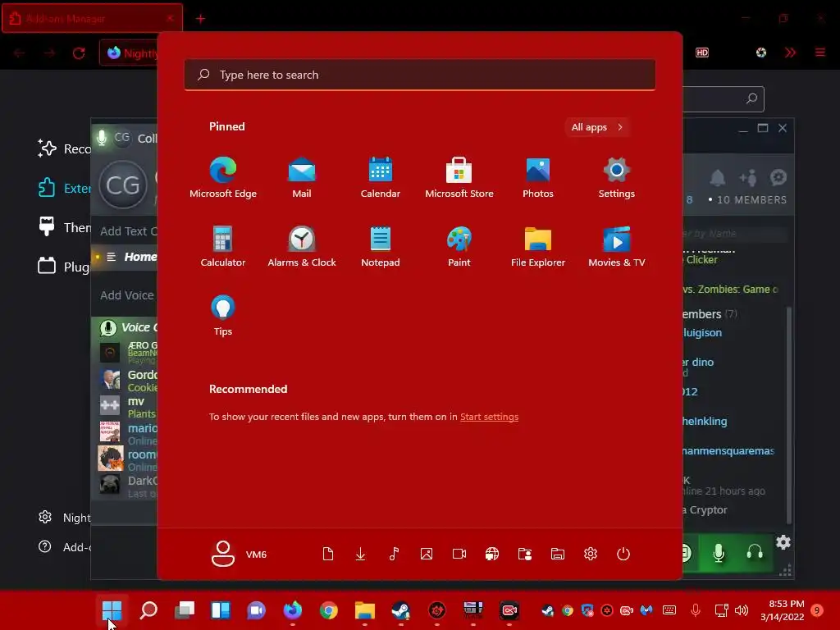The image size is (840, 630).
Task: Open File Explorer shortcut in Start footer
Action: click(x=558, y=554)
